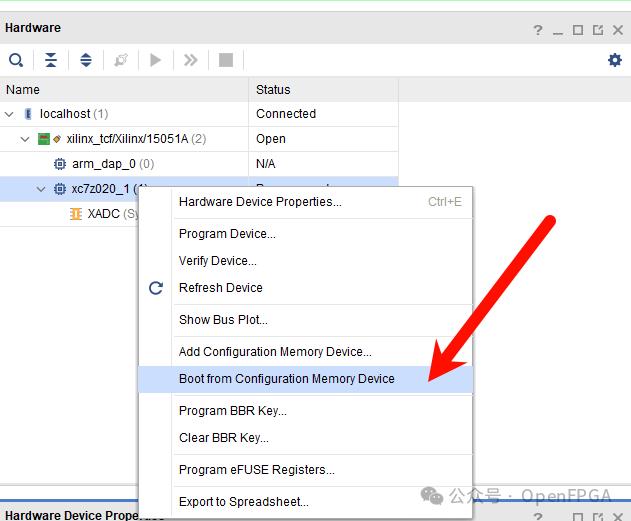Choose Add Configuration Memory Device option

(275, 352)
